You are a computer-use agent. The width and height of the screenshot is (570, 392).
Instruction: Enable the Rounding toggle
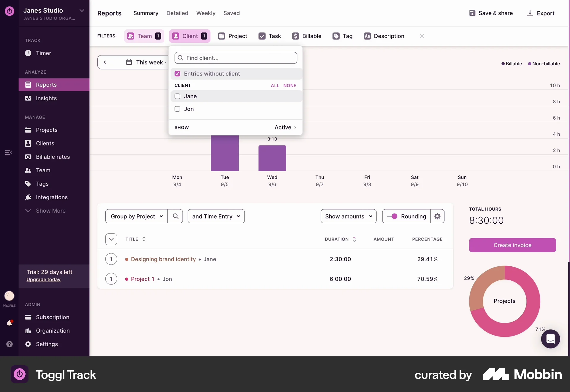pos(393,216)
